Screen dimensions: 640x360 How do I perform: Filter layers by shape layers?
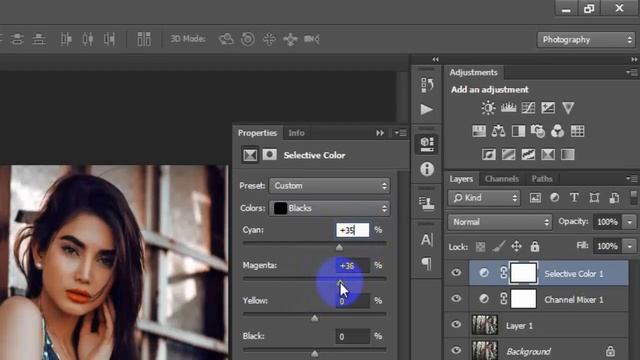pyautogui.click(x=594, y=198)
